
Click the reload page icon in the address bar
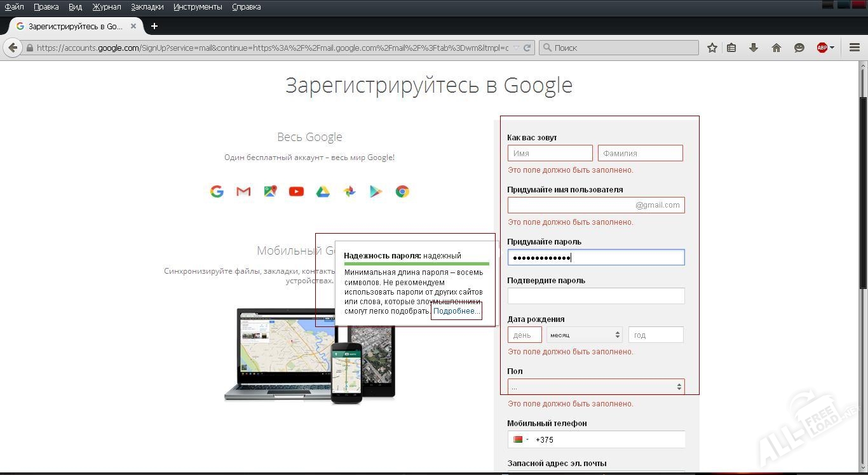(527, 48)
